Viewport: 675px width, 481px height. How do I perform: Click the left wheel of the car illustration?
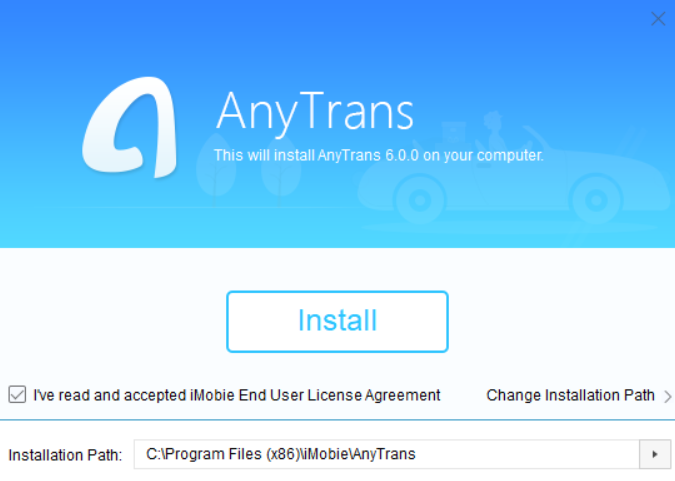click(420, 200)
